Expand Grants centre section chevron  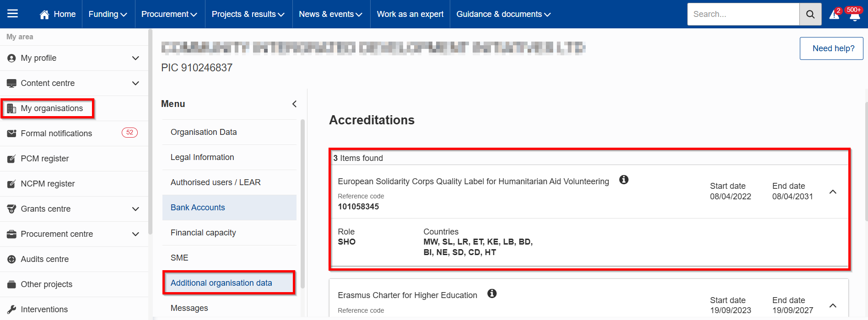135,209
